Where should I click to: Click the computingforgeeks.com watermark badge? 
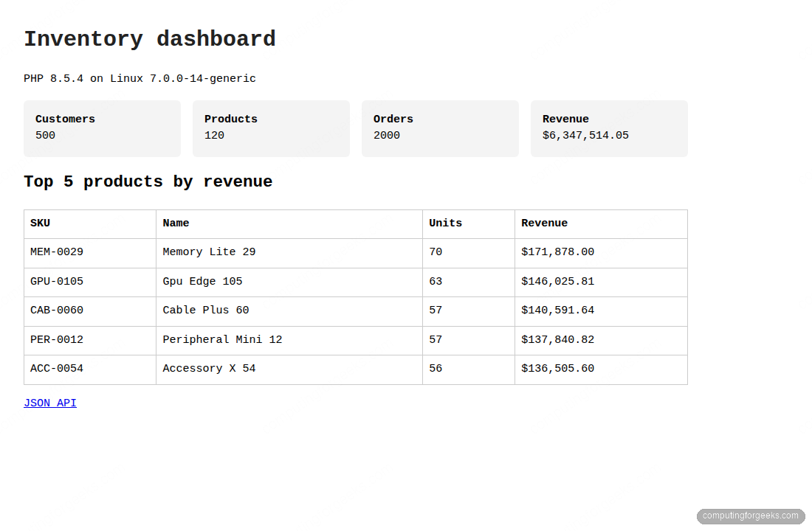pos(750,516)
